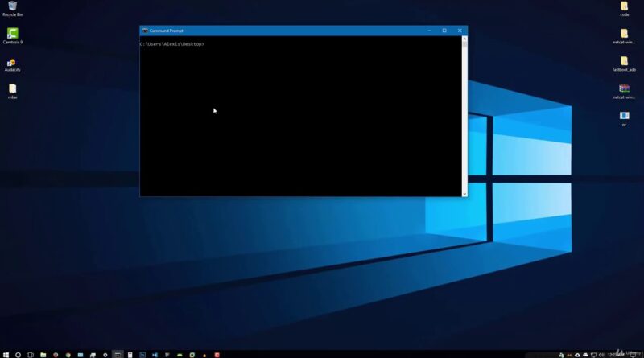The height and width of the screenshot is (358, 644).
Task: Click the C:\Users\Alexis\Desktop> prompt line
Action: (x=171, y=44)
